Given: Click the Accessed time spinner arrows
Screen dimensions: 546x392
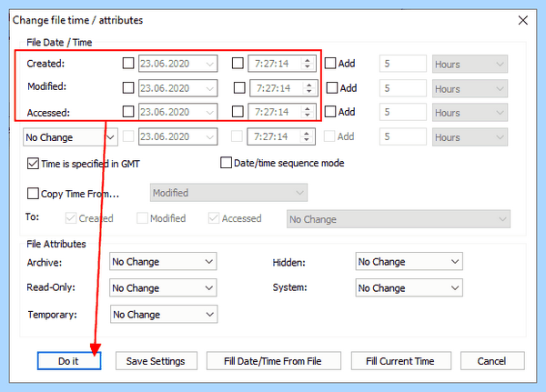Looking at the screenshot, I should click(x=308, y=112).
